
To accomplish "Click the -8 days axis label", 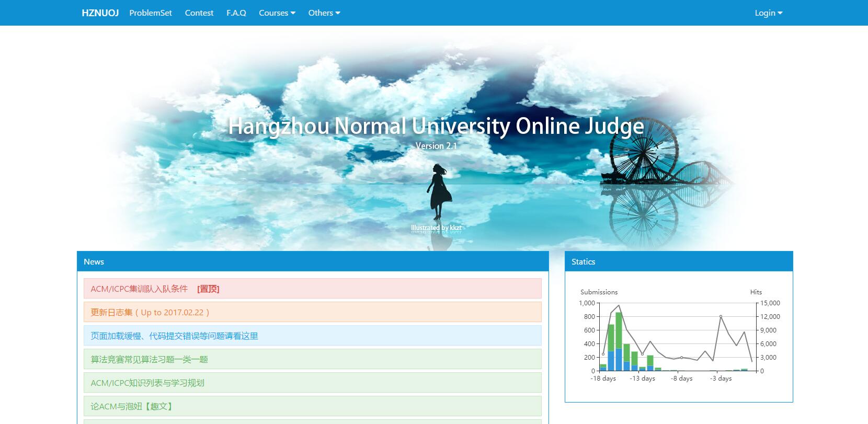I will pos(682,378).
